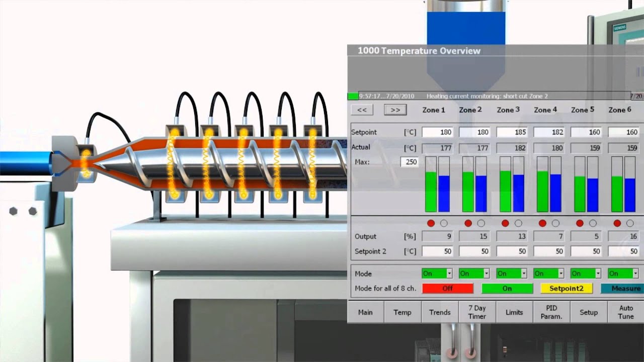644x362 pixels.
Task: Edit Zone 5 Setpoint 2 field
Action: tap(586, 251)
